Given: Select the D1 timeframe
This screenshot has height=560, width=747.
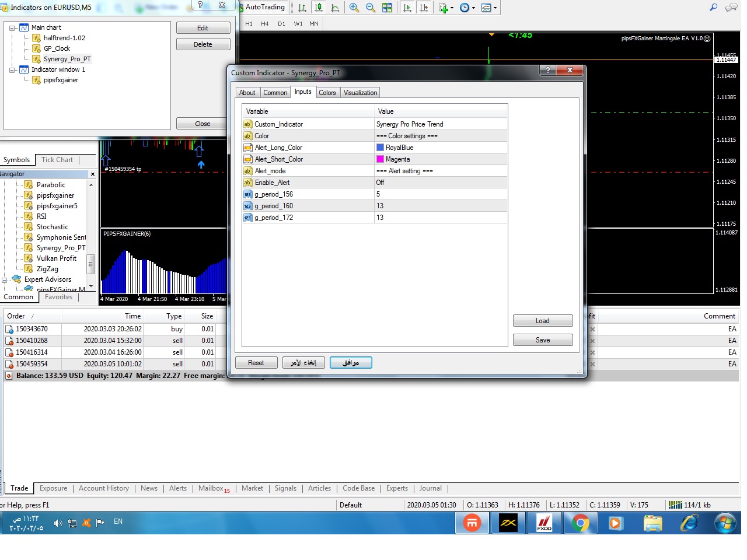Looking at the screenshot, I should (282, 24).
